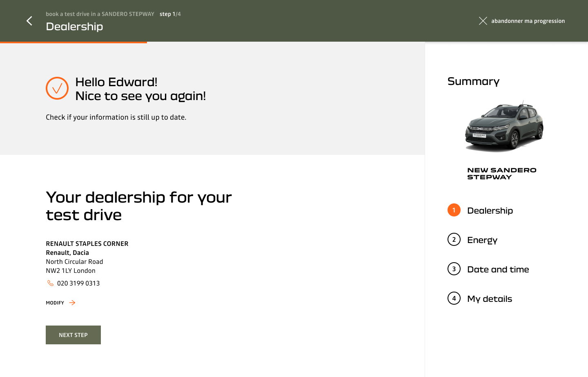Click 'step 1/4' indicator in header
This screenshot has width=588, height=377.
(170, 14)
